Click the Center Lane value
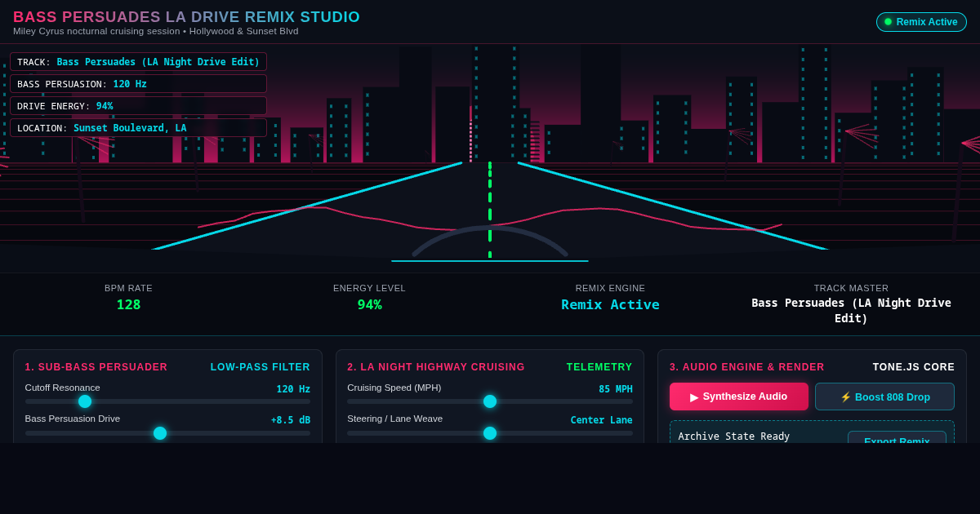 602,420
